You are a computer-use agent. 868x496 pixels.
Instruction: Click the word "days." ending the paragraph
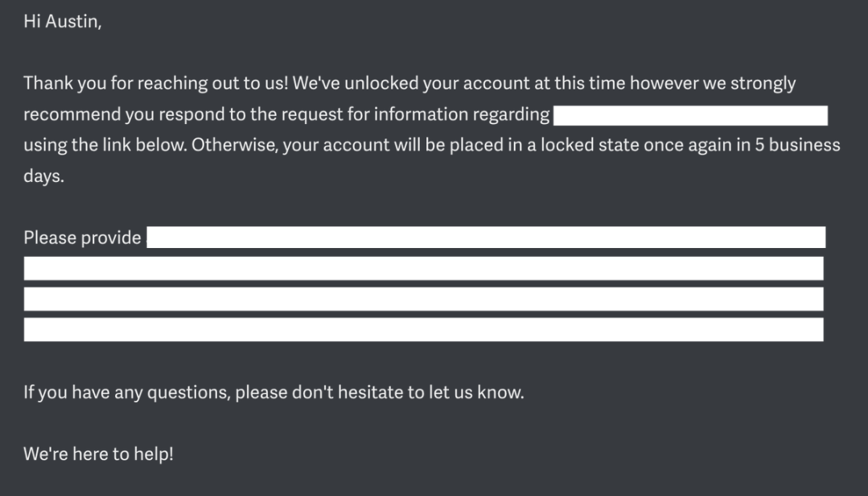click(x=43, y=176)
